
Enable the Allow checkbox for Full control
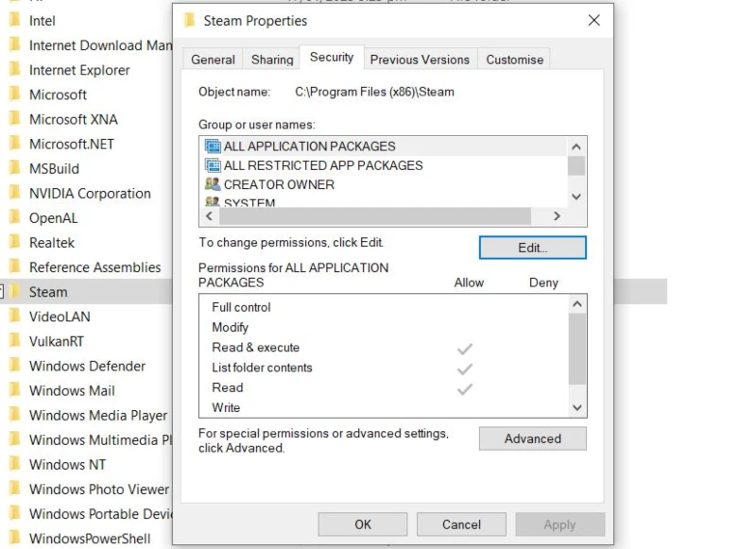(464, 306)
